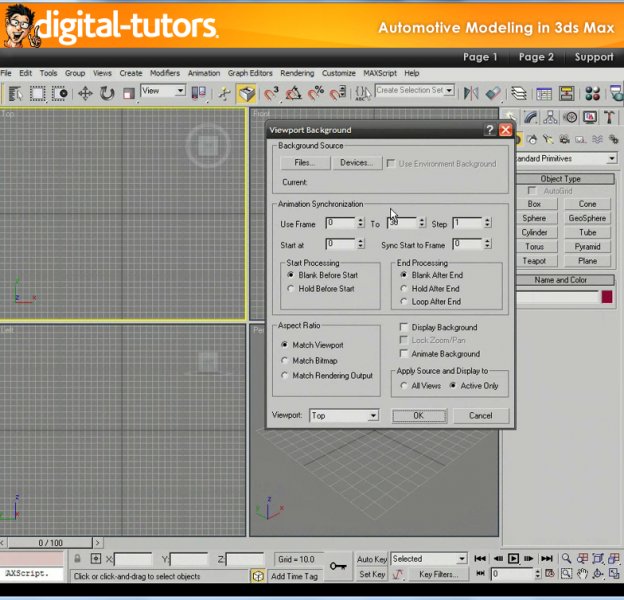Viewport: 624px width, 600px height.
Task: Open the Customize menu
Action: click(x=339, y=73)
